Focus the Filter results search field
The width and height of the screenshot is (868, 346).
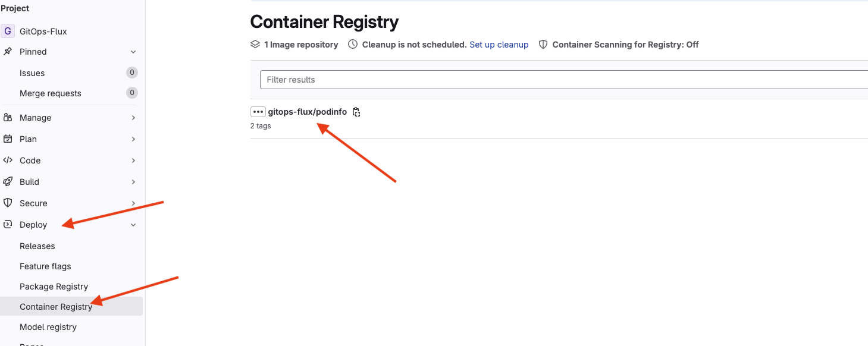point(564,80)
